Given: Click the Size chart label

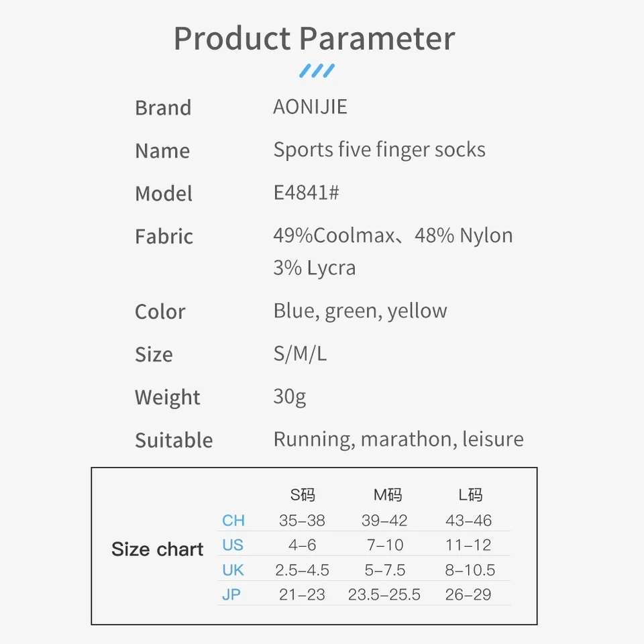Looking at the screenshot, I should tap(157, 549).
